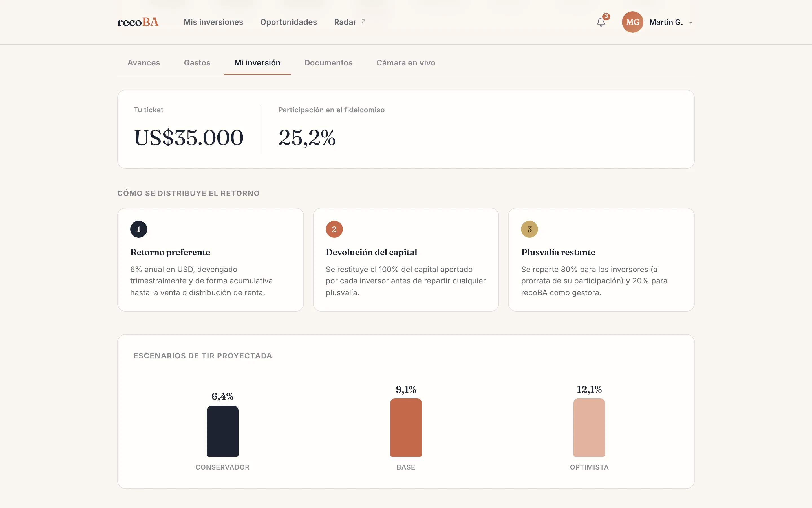The image size is (812, 508).
Task: Click the dark Conservador scenario bar
Action: 222,431
